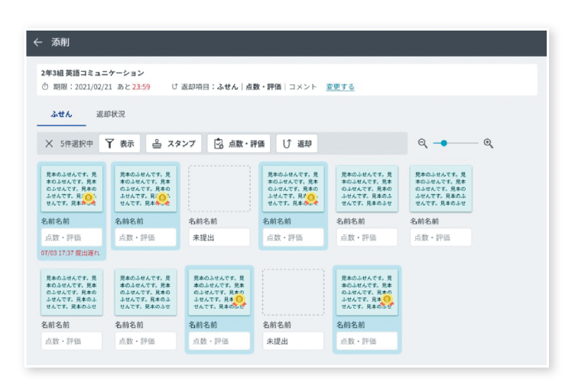Go back using the arrow next to 添削
Image resolution: width=575 pixels, height=392 pixels.
click(x=37, y=43)
